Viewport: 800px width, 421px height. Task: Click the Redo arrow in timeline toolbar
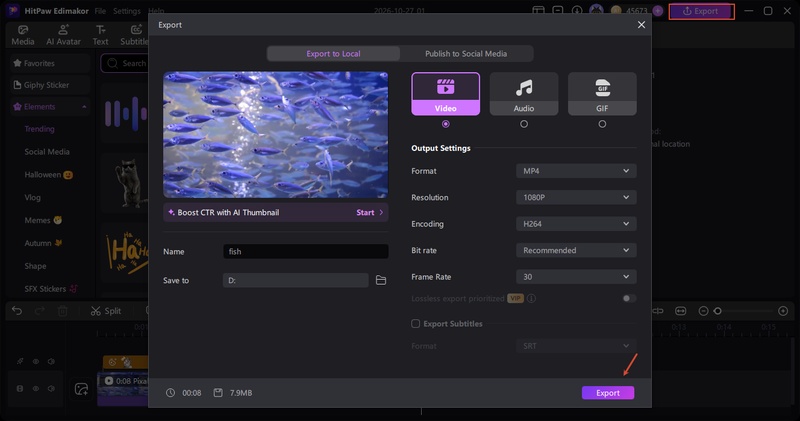point(40,311)
